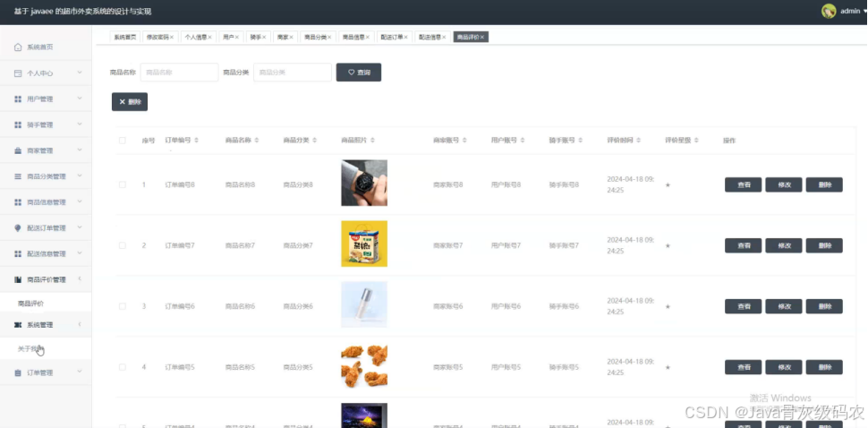The image size is (868, 428).
Task: Focus the 商品名称 search input
Action: click(x=179, y=73)
